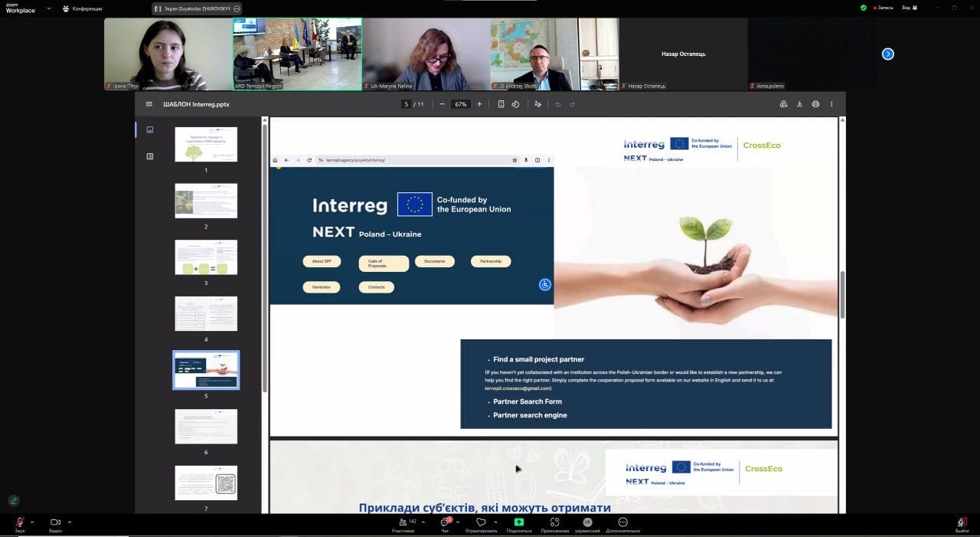Open the Вид view dropdown
This screenshot has height=537, width=980.
click(908, 8)
